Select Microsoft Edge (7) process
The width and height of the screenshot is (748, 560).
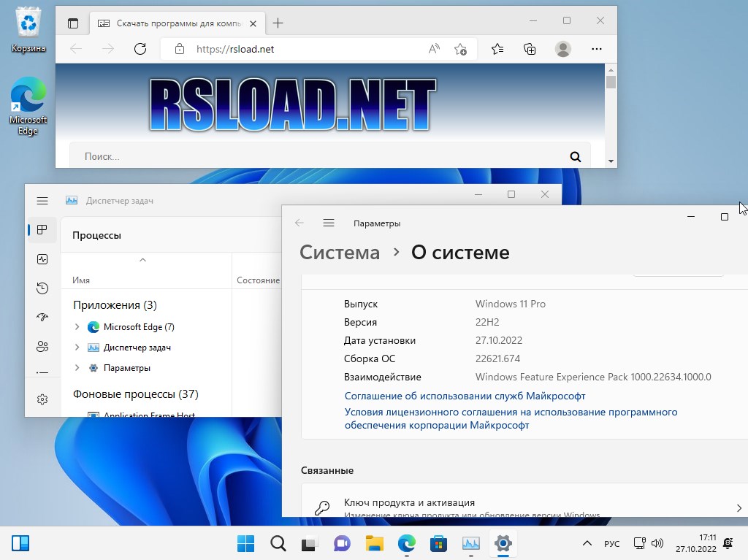[139, 327]
